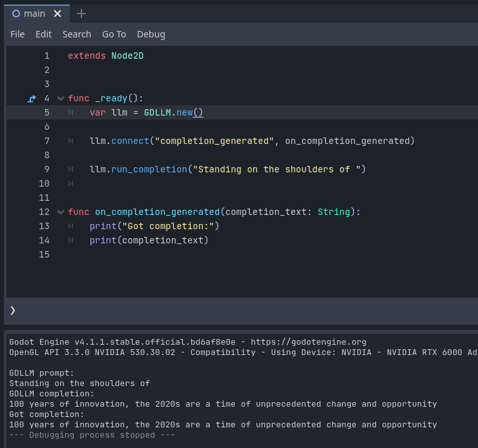
Task: Click the godotengine.org URL in the output
Action: (x=309, y=342)
